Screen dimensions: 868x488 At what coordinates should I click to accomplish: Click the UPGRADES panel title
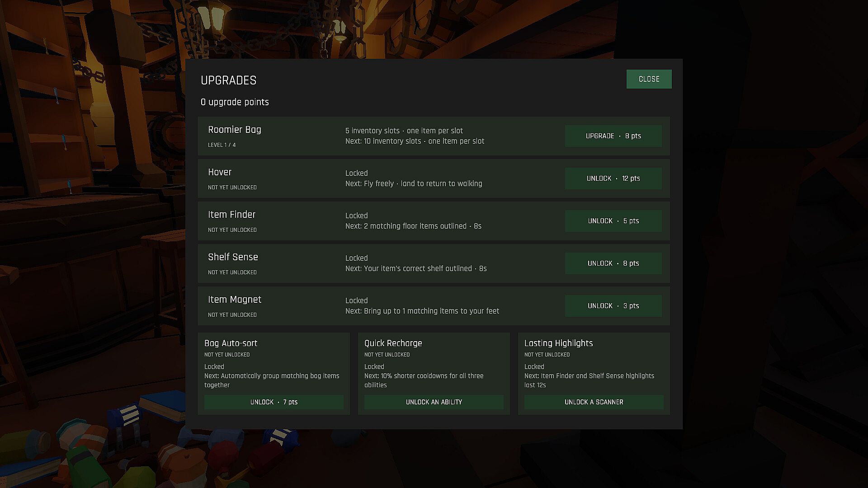[x=228, y=80]
